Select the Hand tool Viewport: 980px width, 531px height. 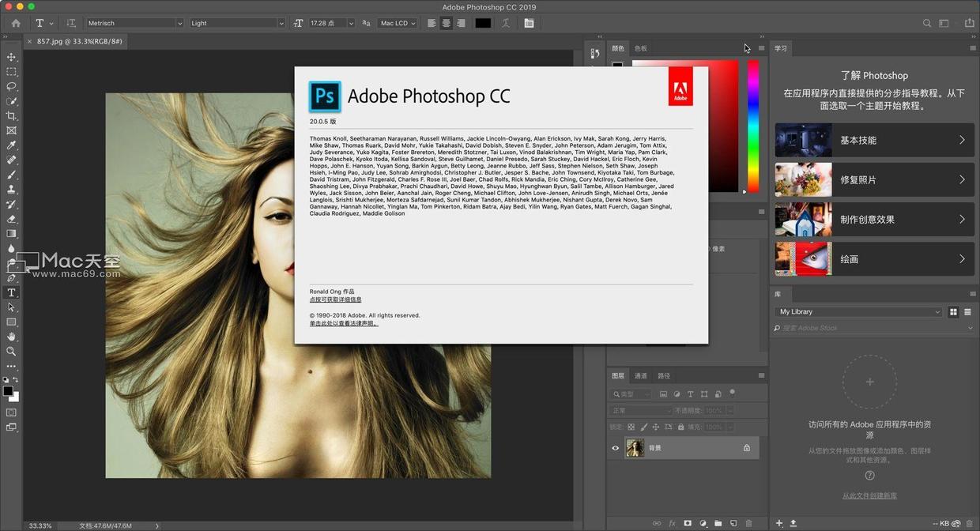point(11,337)
